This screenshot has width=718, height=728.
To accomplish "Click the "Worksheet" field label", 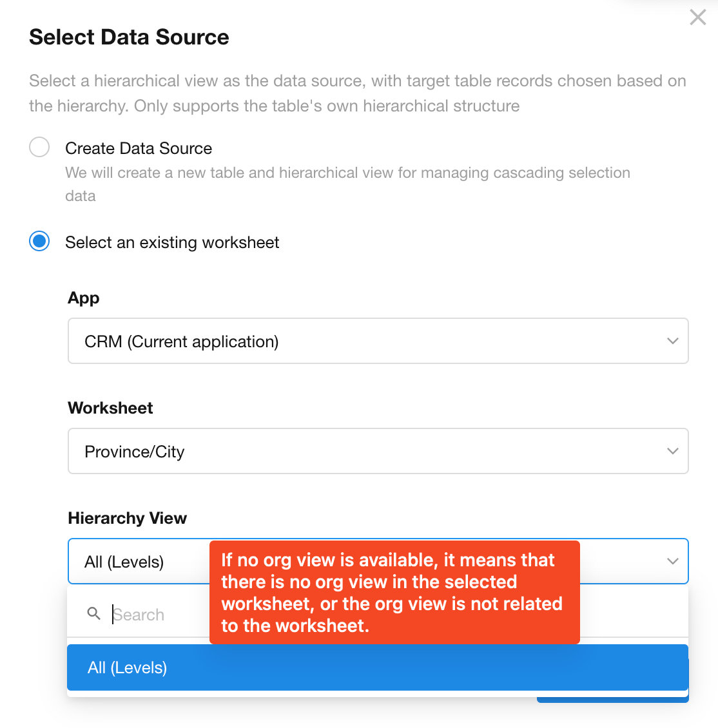I will tap(110, 408).
